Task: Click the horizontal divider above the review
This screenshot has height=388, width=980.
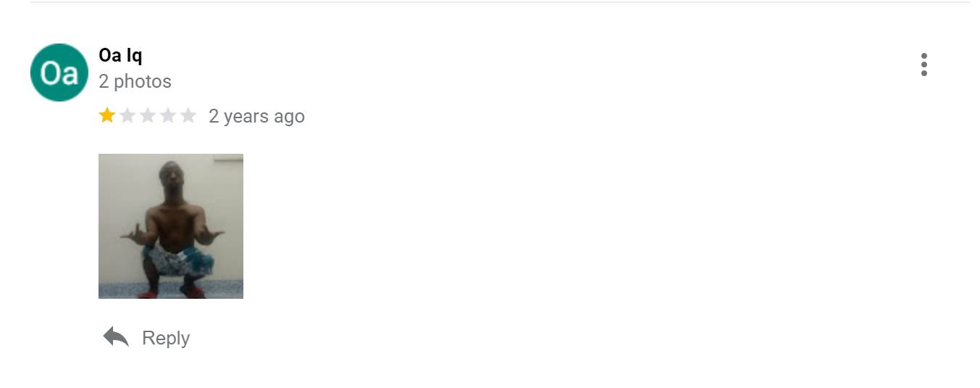Action: pyautogui.click(x=500, y=2)
